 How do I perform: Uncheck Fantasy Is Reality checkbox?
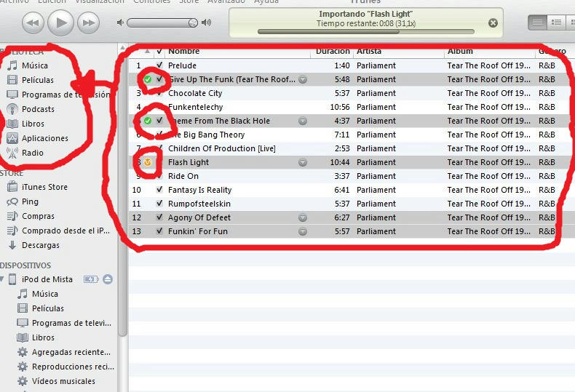coord(159,190)
